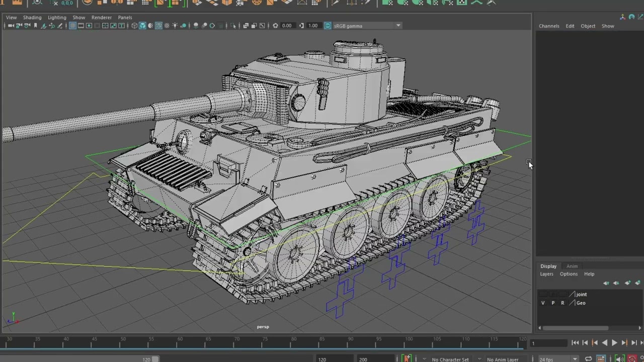Screen dimensions: 644x362
Task: Open Camera Attributes from panel toolbar
Action: pyautogui.click(x=27, y=26)
